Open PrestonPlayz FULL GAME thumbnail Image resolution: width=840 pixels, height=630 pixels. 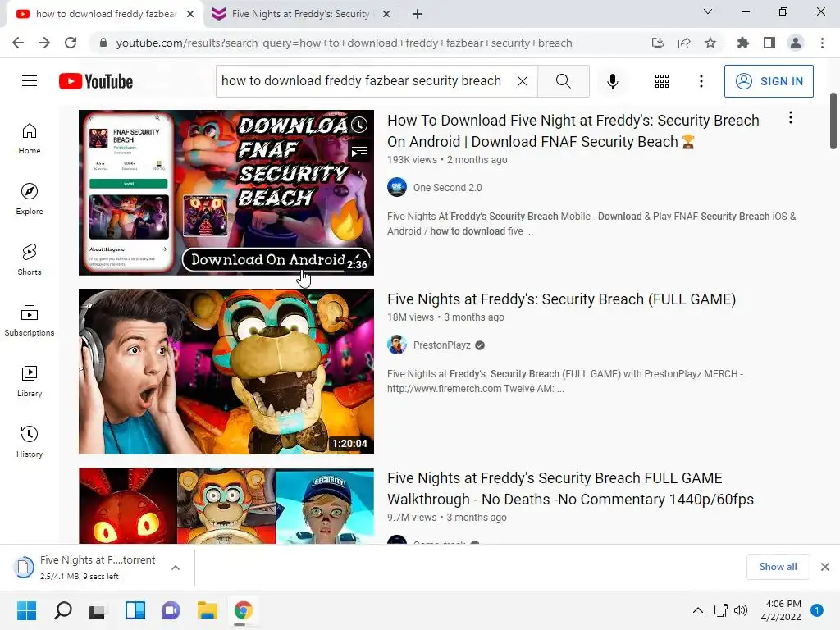[x=226, y=372]
